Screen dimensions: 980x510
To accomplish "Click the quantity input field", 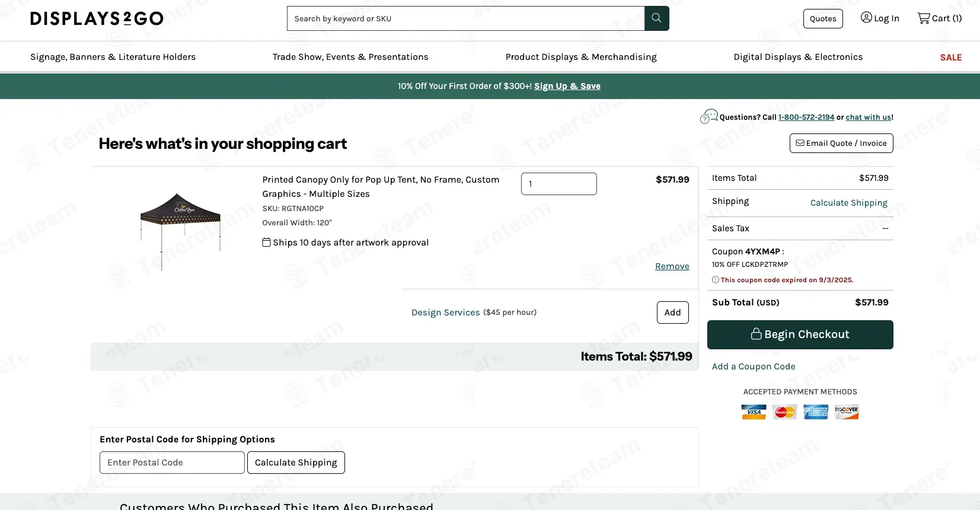I will coord(559,184).
